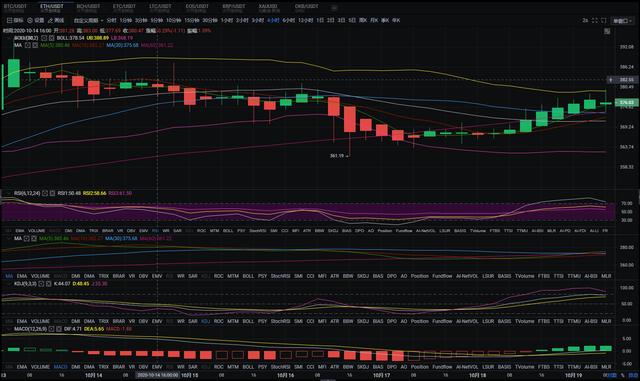
Task: Toggle KDJ in indicator bar under KDJ chart
Action: pos(205,321)
